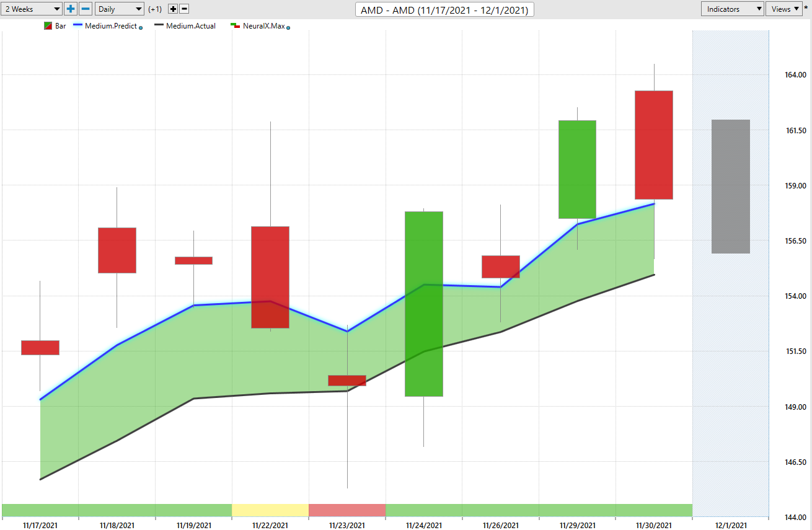Screen dimensions: 812x530
Task: Click the red candlestick for 11/17/2021
Action: tap(40, 348)
